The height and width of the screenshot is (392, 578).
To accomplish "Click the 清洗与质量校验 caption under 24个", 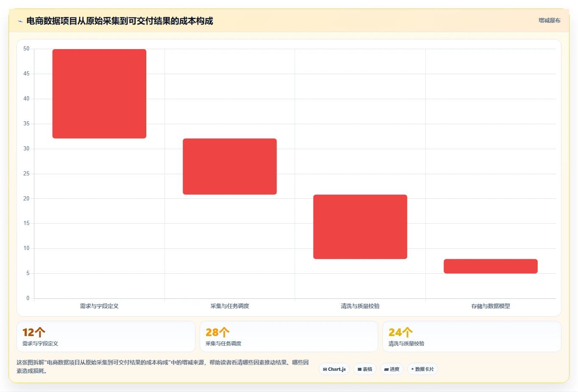I will click(x=406, y=344).
